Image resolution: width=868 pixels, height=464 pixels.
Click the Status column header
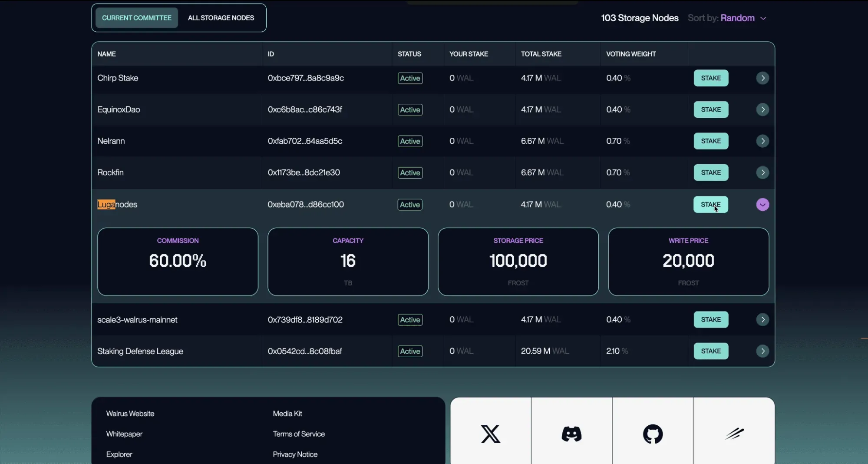coord(409,54)
